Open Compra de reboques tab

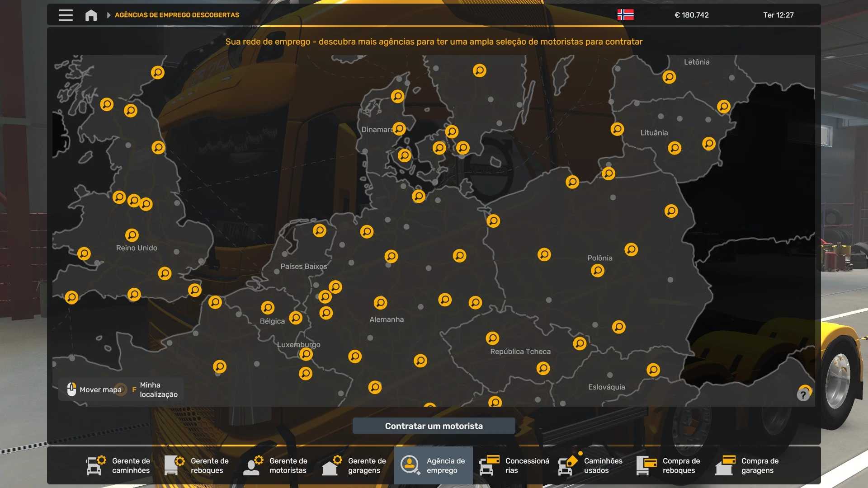[669, 465]
